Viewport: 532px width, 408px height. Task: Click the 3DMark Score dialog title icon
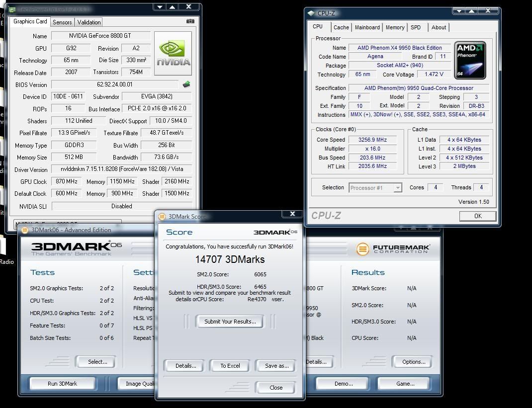162,216
